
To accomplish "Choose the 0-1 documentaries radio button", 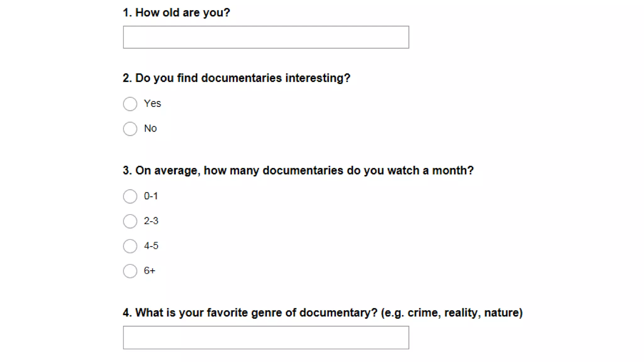I will (130, 196).
